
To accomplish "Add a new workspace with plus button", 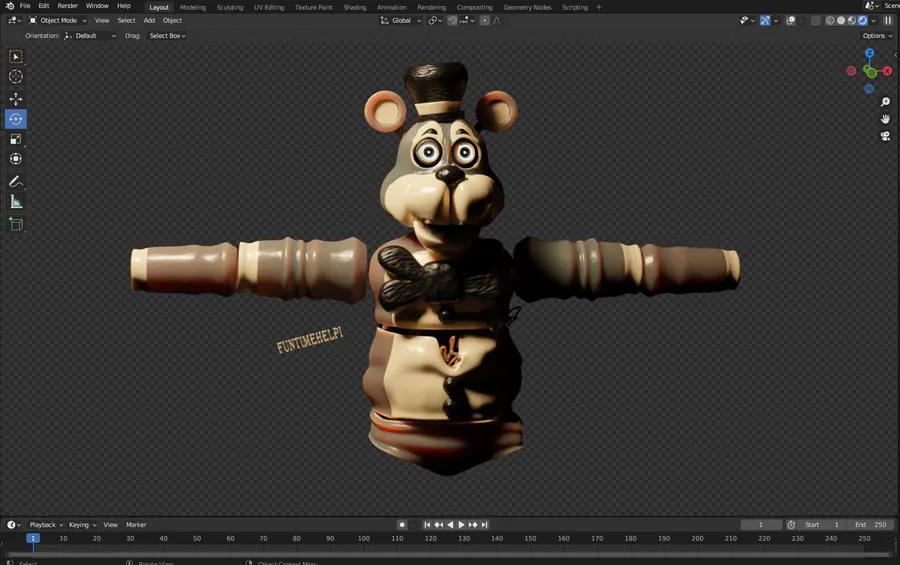I will 599,7.
